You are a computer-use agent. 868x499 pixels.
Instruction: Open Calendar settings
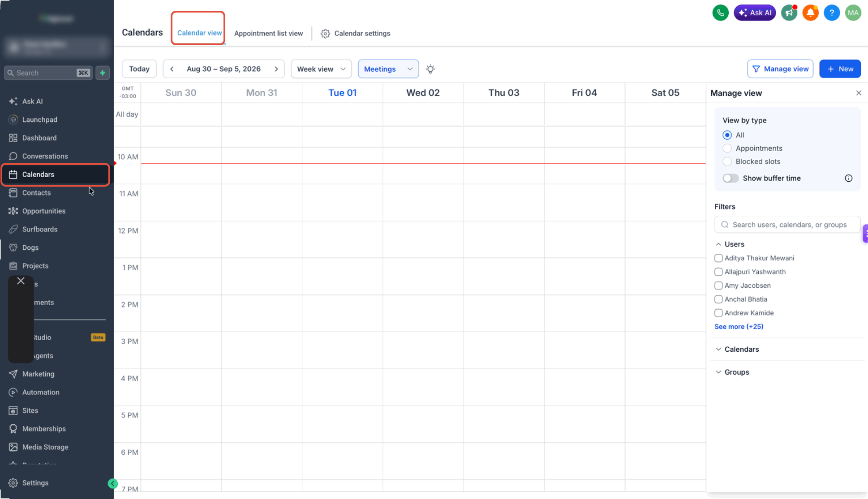(x=355, y=34)
